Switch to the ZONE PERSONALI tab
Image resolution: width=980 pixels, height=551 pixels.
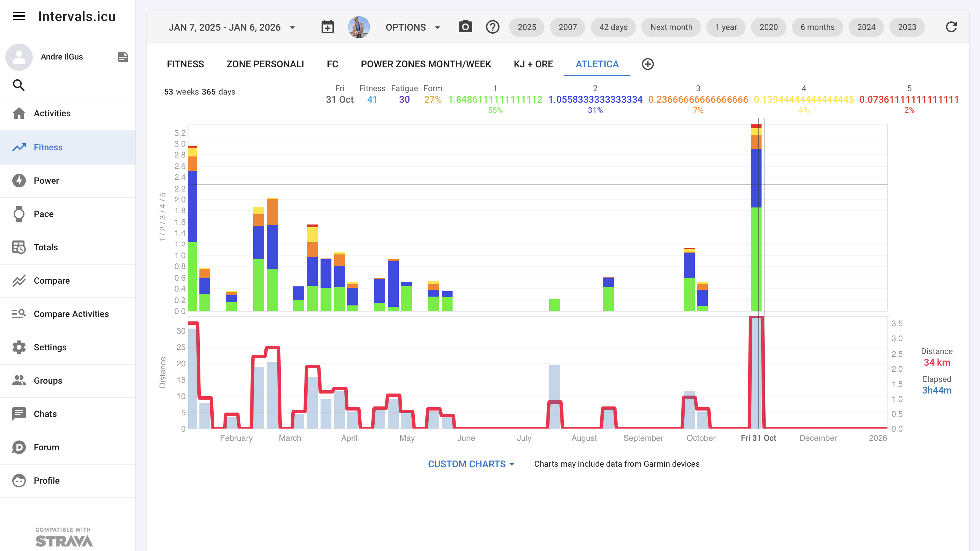[x=265, y=64]
